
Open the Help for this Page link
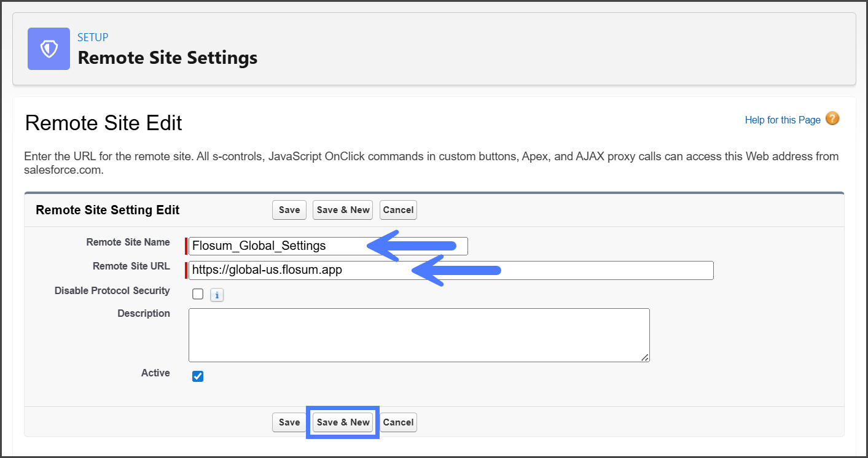point(782,120)
